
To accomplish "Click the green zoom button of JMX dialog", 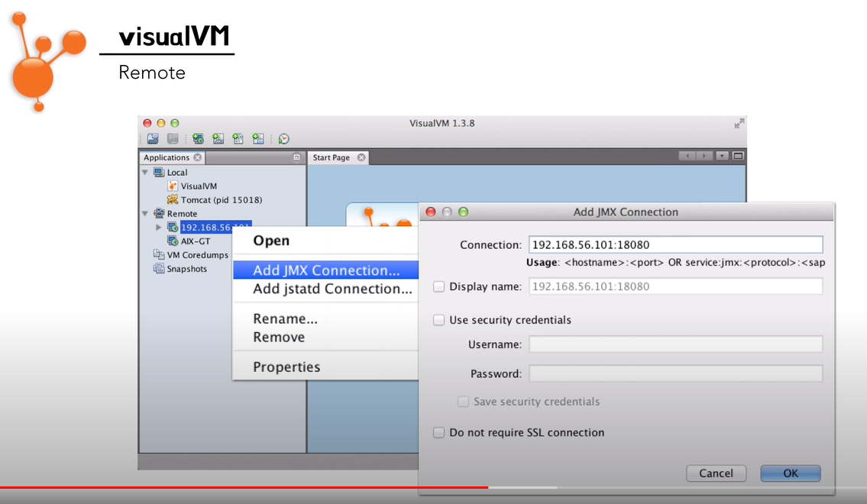I will pyautogui.click(x=464, y=212).
